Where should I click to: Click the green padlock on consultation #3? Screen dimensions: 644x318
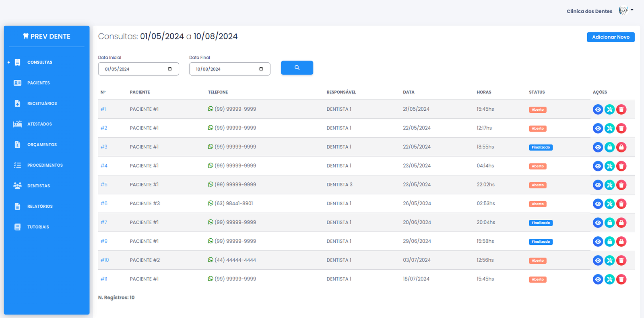pyautogui.click(x=609, y=147)
